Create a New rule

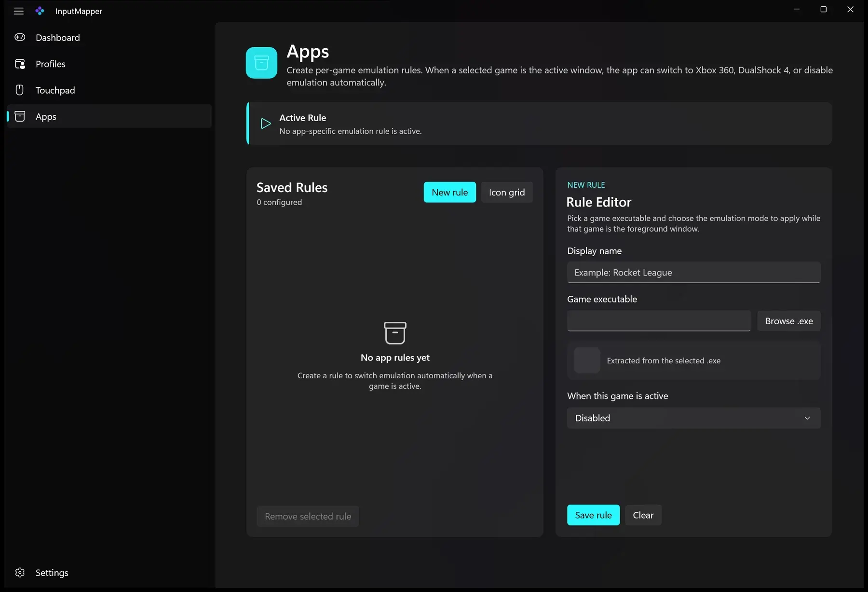click(x=449, y=192)
